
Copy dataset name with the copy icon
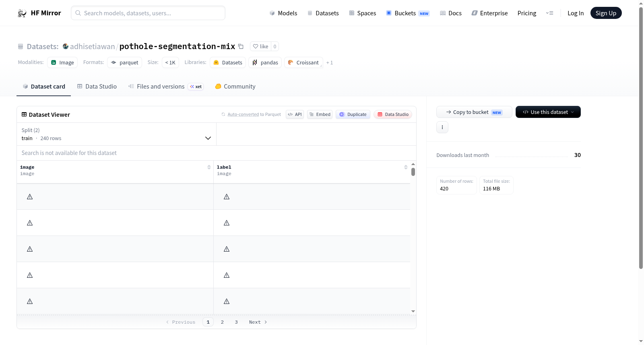(x=241, y=46)
